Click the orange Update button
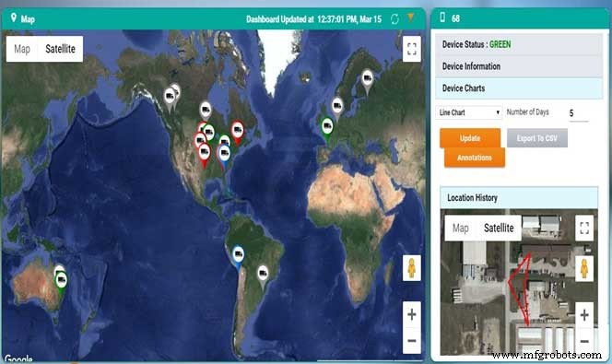This screenshot has height=364, width=612. 470,138
